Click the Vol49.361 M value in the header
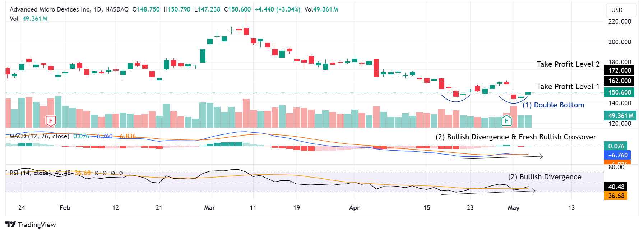 [x=321, y=9]
